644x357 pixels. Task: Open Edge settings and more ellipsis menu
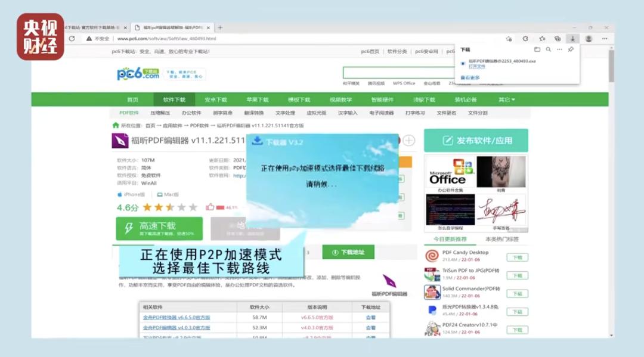[605, 39]
